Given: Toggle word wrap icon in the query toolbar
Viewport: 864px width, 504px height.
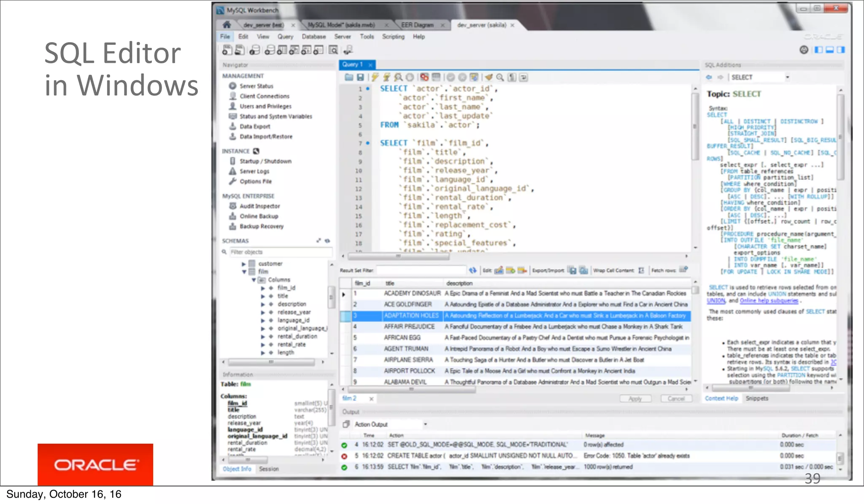Looking at the screenshot, I should point(523,77).
